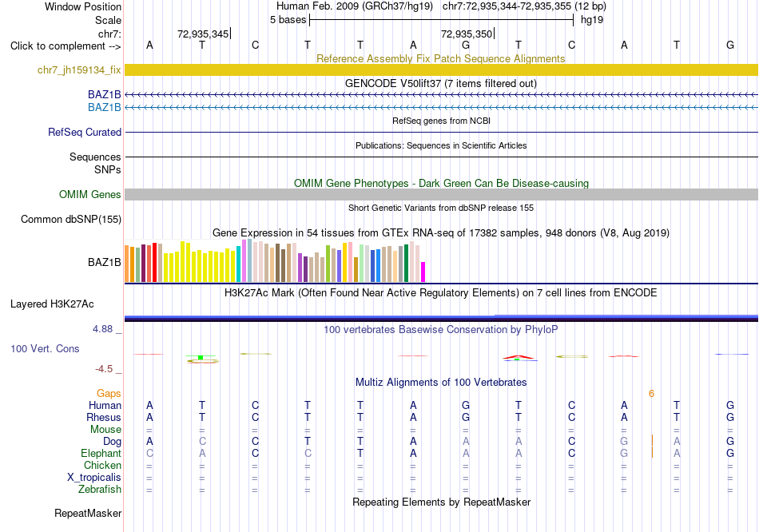The height and width of the screenshot is (532, 759).
Task: Open the RefSeq Curated track label
Action: click(x=85, y=132)
